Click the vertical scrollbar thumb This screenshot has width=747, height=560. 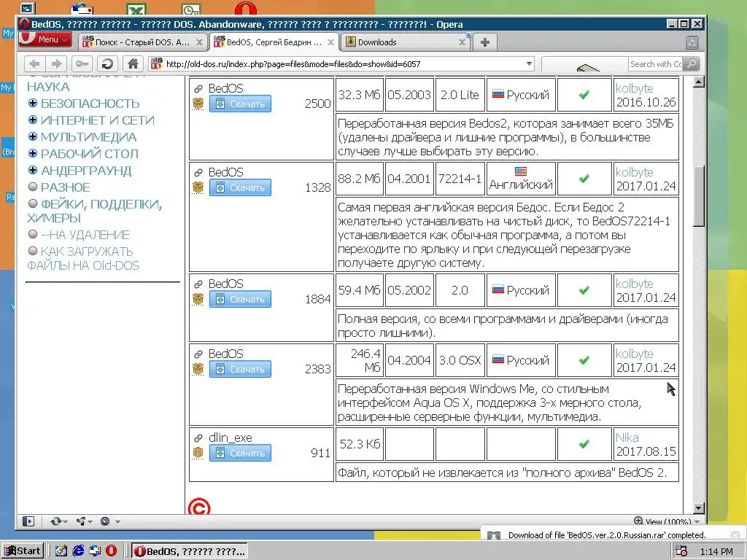tap(698, 196)
